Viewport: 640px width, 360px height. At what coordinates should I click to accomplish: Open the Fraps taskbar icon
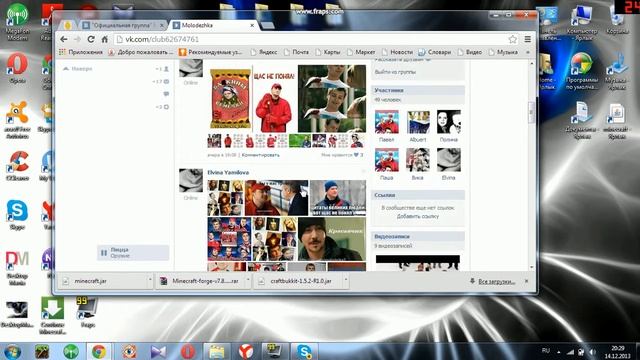click(x=275, y=351)
